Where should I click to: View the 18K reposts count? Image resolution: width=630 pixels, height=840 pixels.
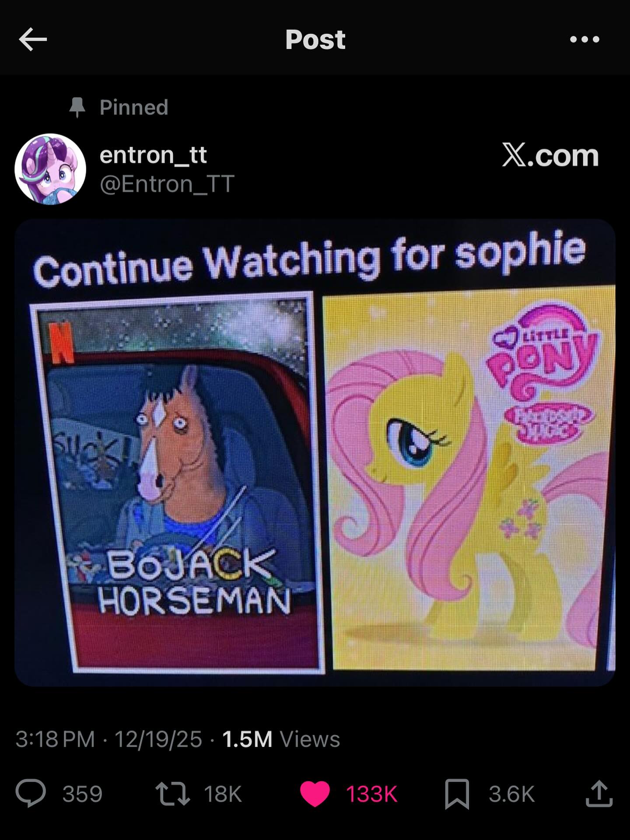click(x=223, y=794)
